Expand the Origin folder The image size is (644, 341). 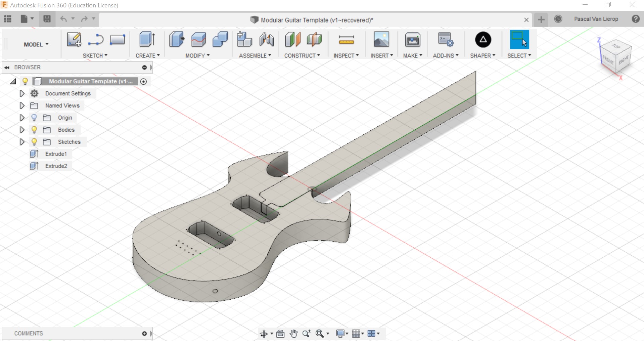[x=22, y=118]
